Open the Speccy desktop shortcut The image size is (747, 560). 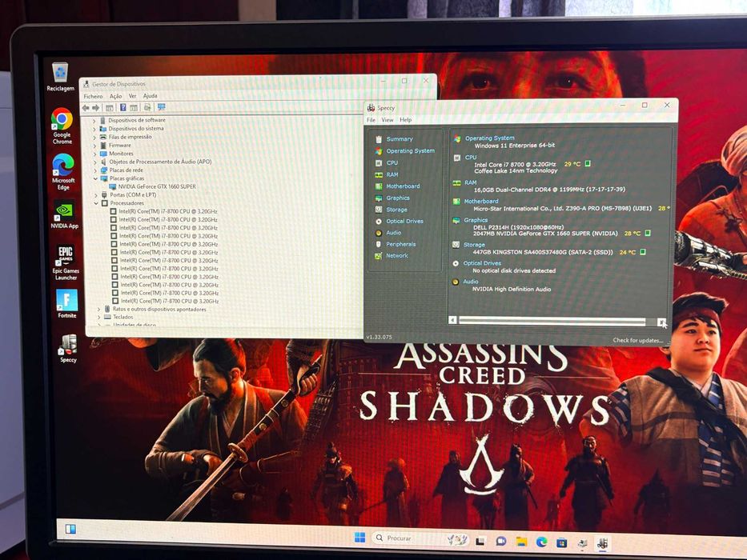point(68,348)
